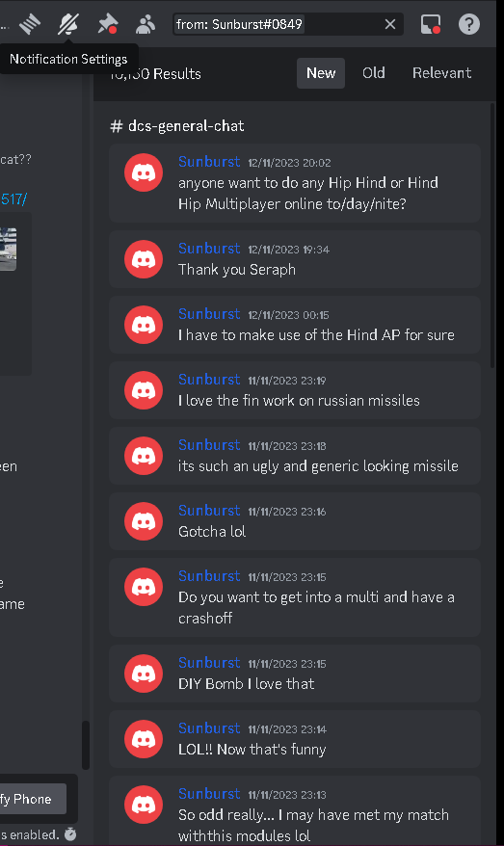The width and height of the screenshot is (504, 846).
Task: Sort results by Relevant
Action: pyautogui.click(x=442, y=73)
